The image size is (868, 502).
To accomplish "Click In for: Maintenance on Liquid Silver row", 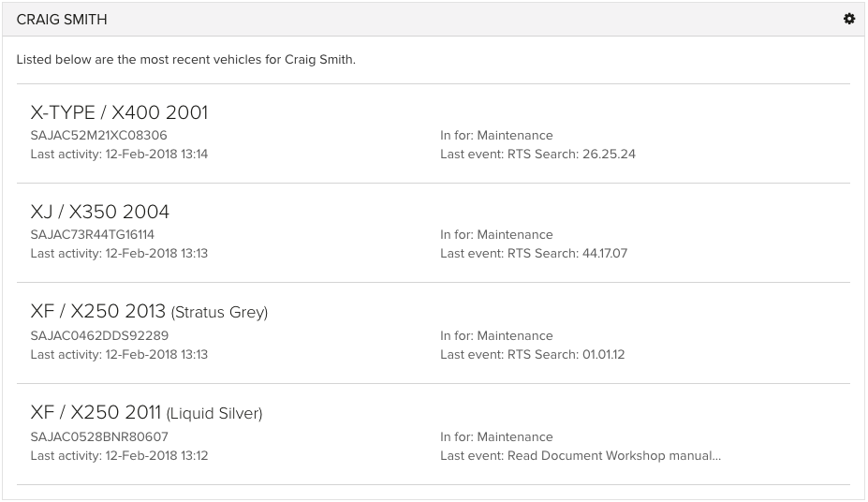I will pyautogui.click(x=496, y=436).
